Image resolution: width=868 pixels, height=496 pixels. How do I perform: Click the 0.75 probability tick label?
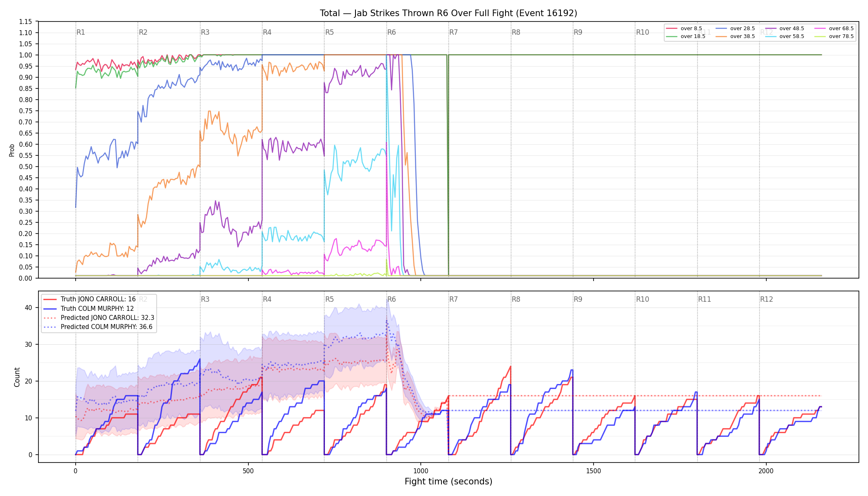point(26,111)
